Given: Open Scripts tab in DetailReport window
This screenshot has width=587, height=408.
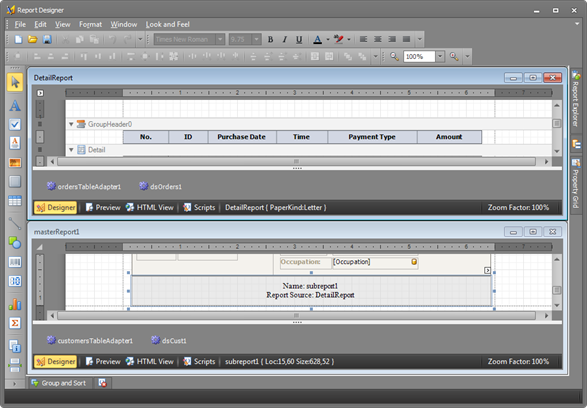Looking at the screenshot, I should 199,207.
